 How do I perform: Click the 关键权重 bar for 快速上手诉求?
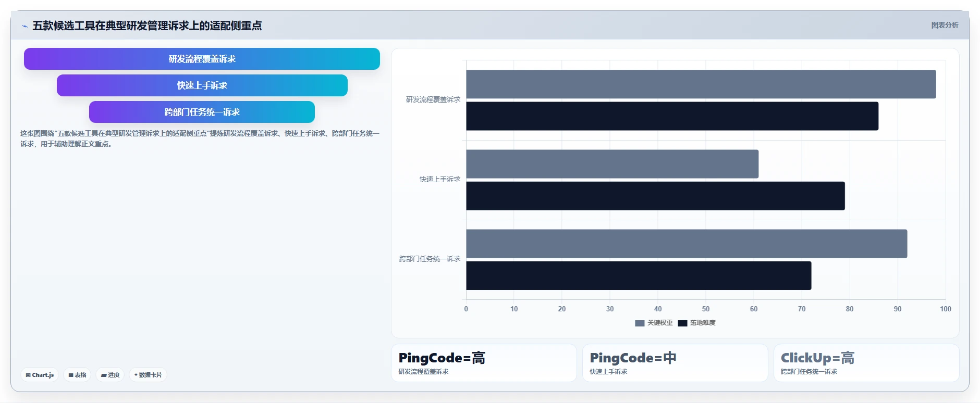[612, 164]
